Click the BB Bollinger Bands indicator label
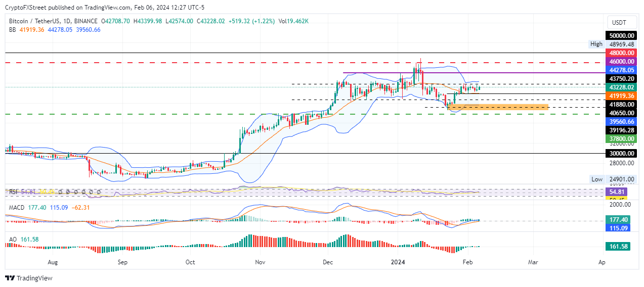Image resolution: width=644 pixels, height=287 pixels. 13,30
